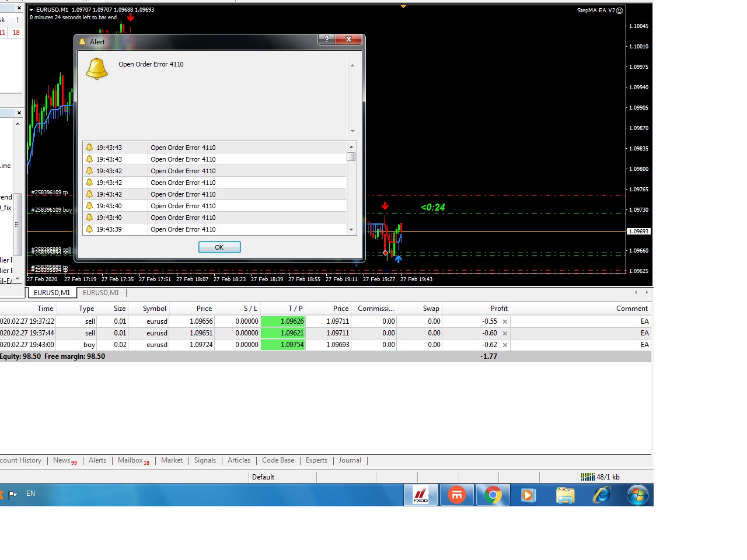Select the 19:43:40 Open Order Error alert

[x=183, y=206]
